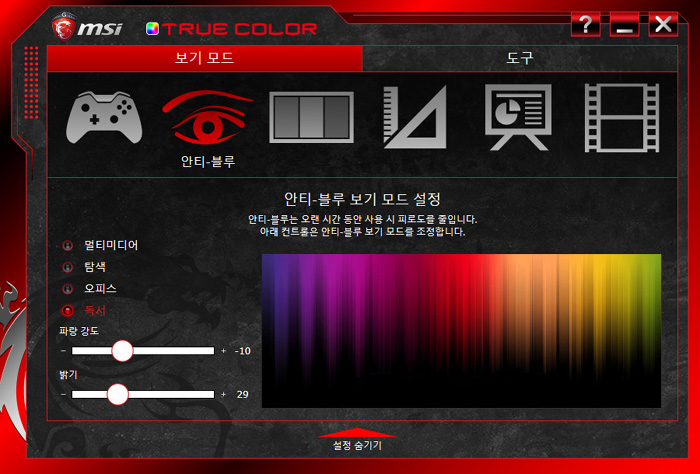Switch to the 보기 모드 tab
Viewport: 700px width, 474px height.
tap(204, 58)
